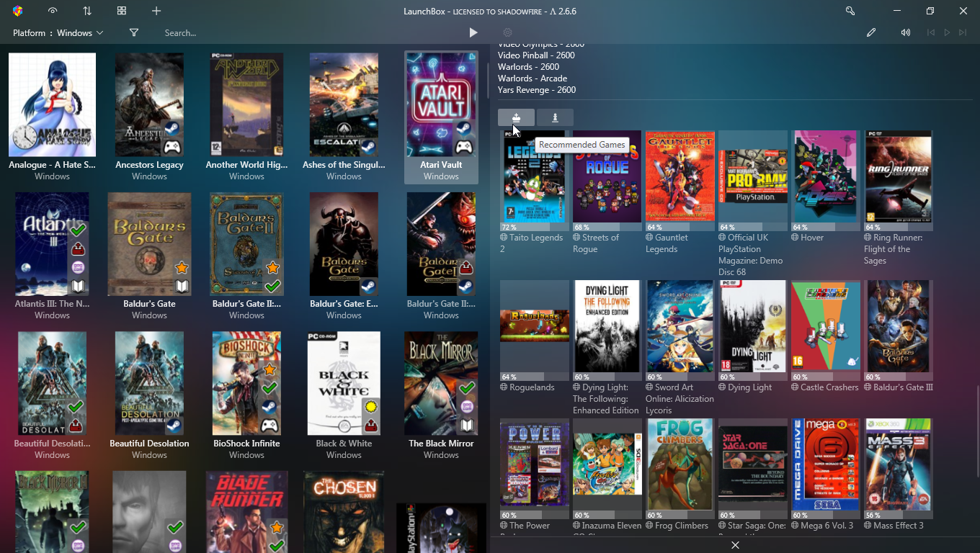Viewport: 980px width, 553px height.
Task: Click the 'Video Pinball - 2600' entry
Action: pyautogui.click(x=536, y=55)
